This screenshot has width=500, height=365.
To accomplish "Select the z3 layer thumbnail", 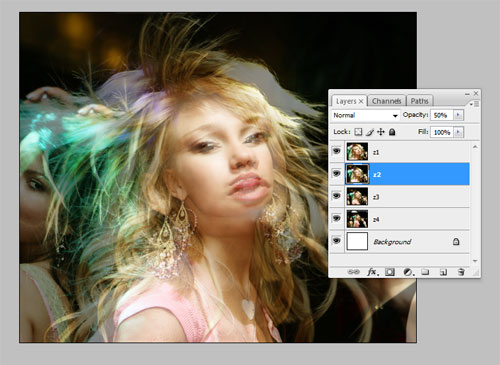I will (357, 196).
